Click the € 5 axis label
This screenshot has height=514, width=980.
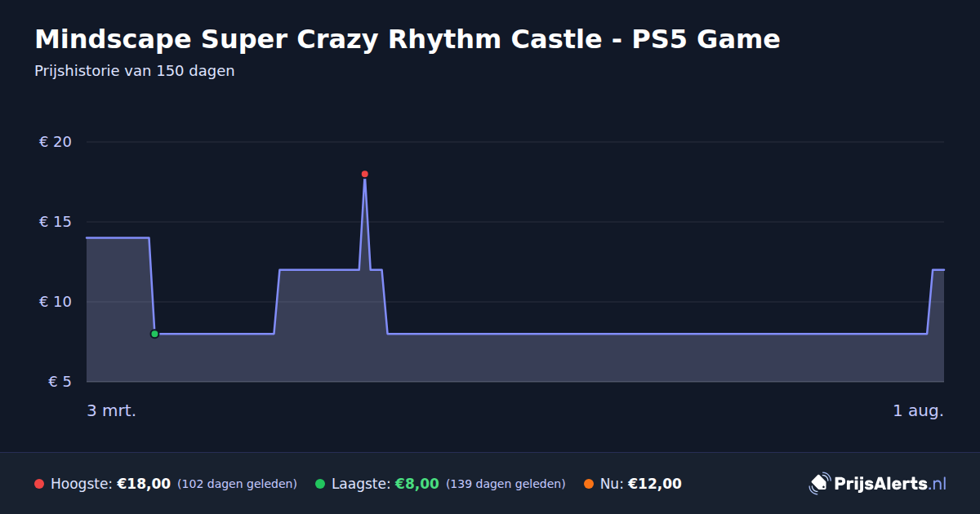[60, 382]
